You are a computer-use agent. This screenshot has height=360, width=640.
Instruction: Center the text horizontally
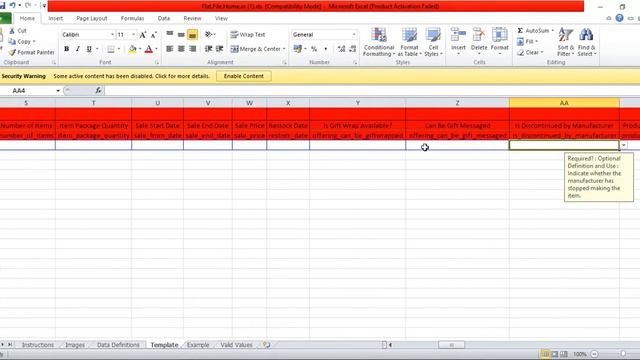pyautogui.click(x=181, y=49)
